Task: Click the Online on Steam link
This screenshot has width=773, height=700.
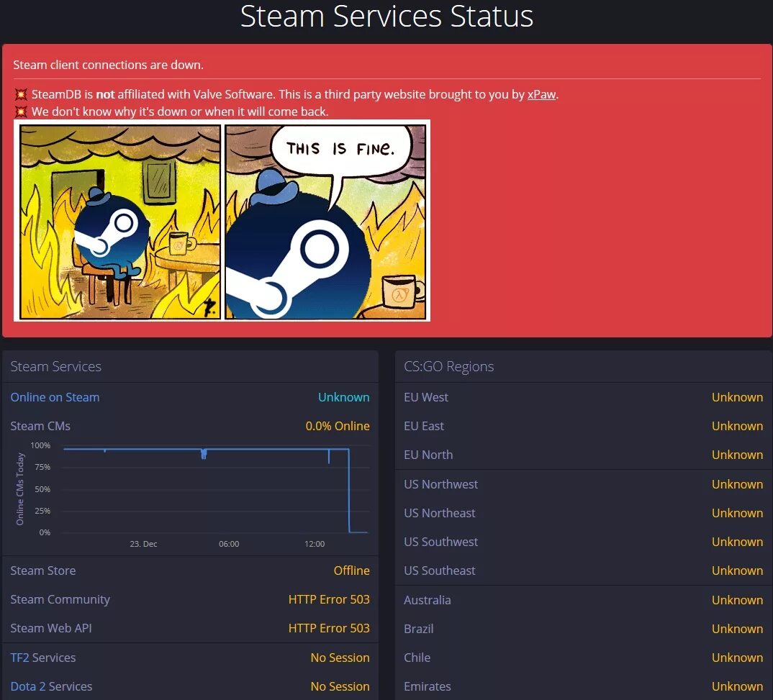Action: pos(55,397)
